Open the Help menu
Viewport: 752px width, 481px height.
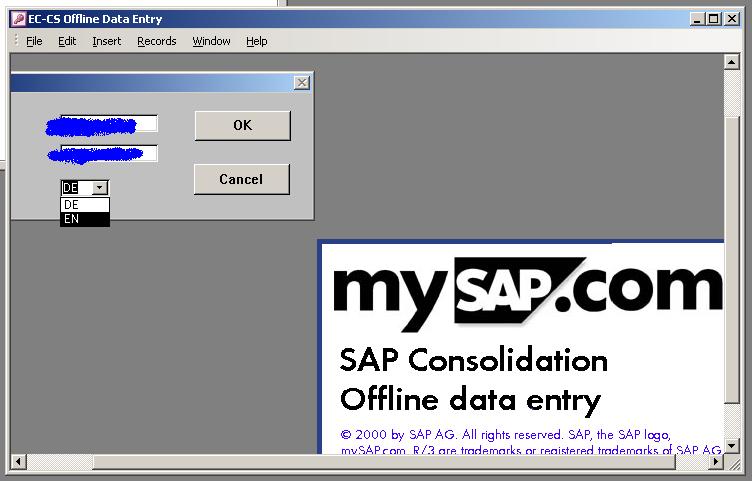pos(257,41)
